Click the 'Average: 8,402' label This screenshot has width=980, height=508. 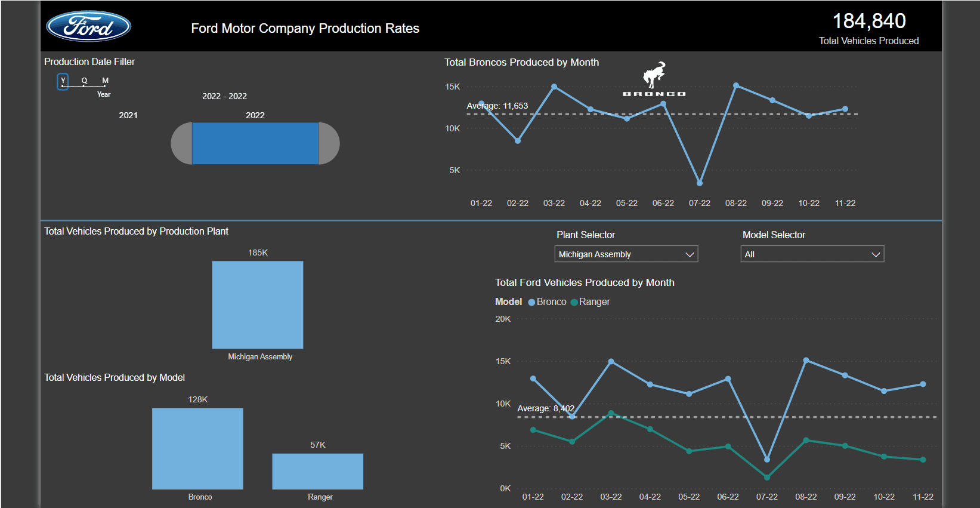[546, 408]
